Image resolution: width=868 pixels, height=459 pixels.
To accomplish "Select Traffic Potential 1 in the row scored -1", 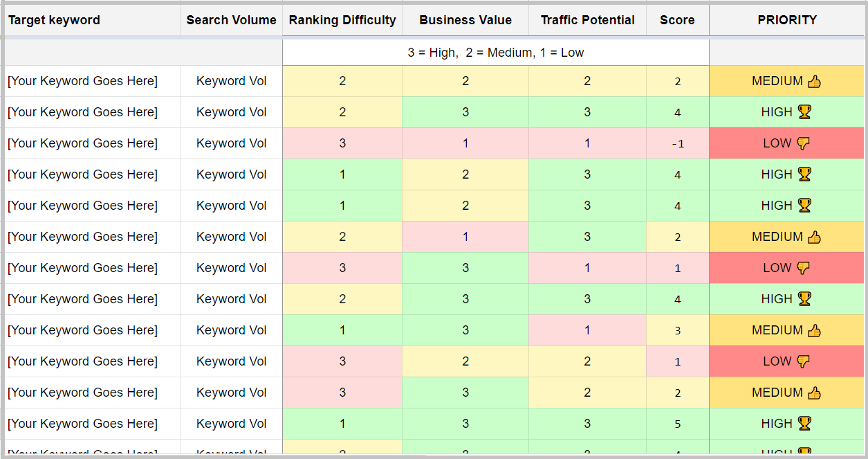I will pos(588,143).
